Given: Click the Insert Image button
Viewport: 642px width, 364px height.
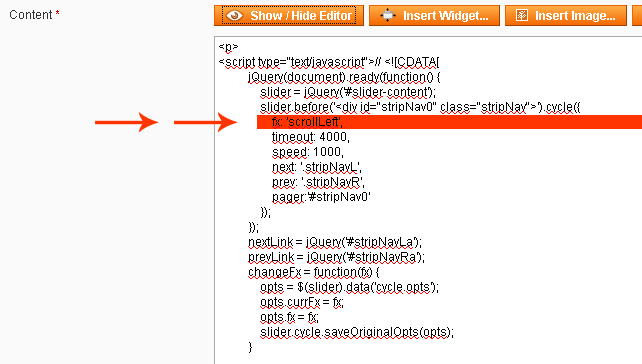Looking at the screenshot, I should click(566, 16).
